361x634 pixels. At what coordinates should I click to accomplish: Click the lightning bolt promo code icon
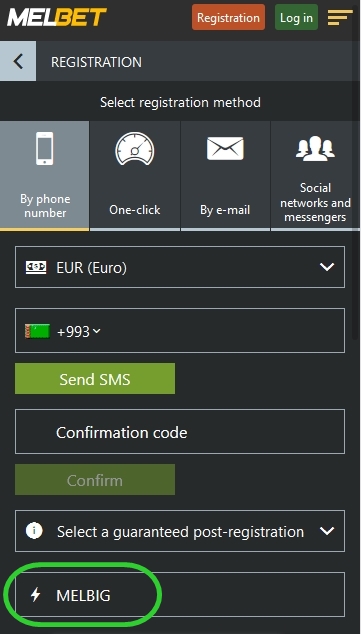36,595
